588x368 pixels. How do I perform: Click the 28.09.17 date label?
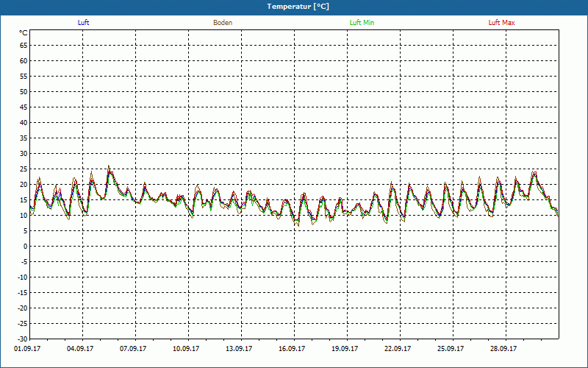pos(503,349)
